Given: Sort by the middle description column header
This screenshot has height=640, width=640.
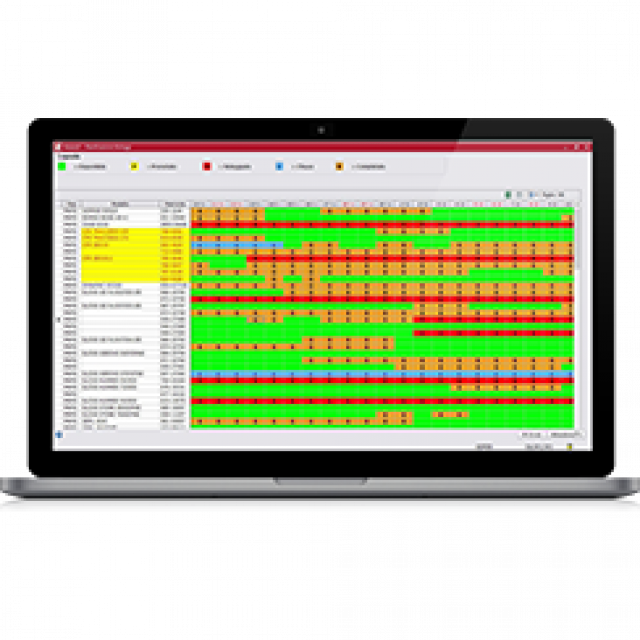Looking at the screenshot, I should coord(120,204).
